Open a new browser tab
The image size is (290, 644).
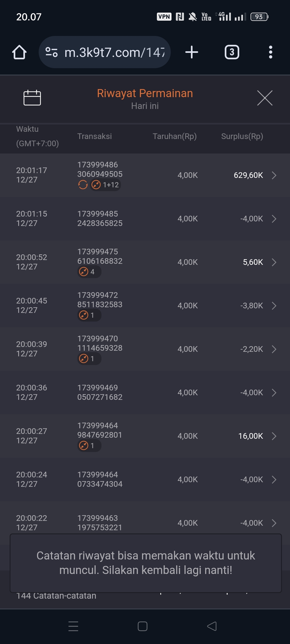192,52
